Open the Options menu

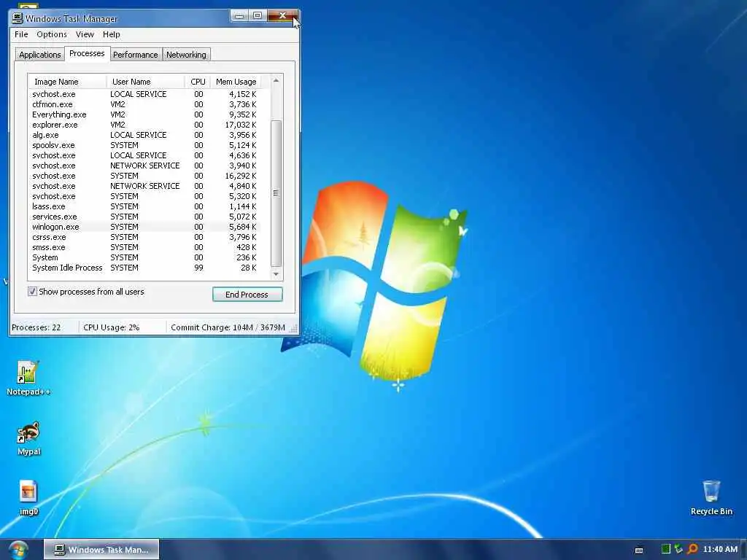(x=52, y=34)
